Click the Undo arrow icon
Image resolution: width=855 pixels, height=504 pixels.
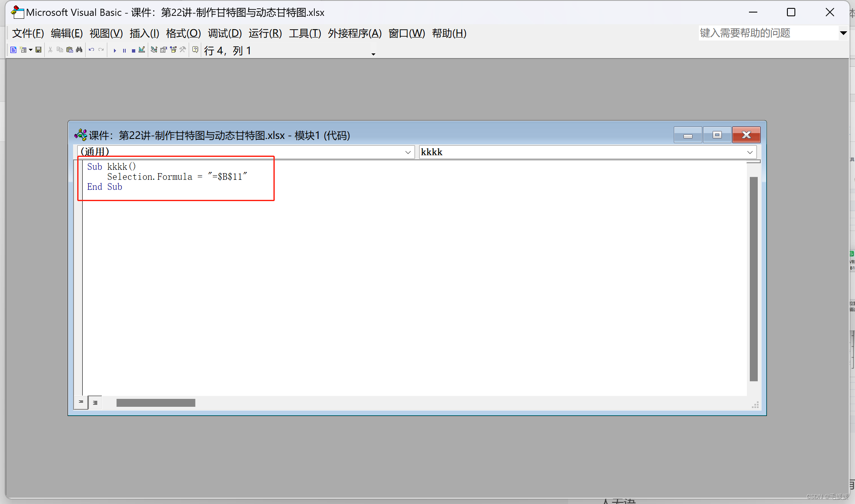pyautogui.click(x=91, y=50)
